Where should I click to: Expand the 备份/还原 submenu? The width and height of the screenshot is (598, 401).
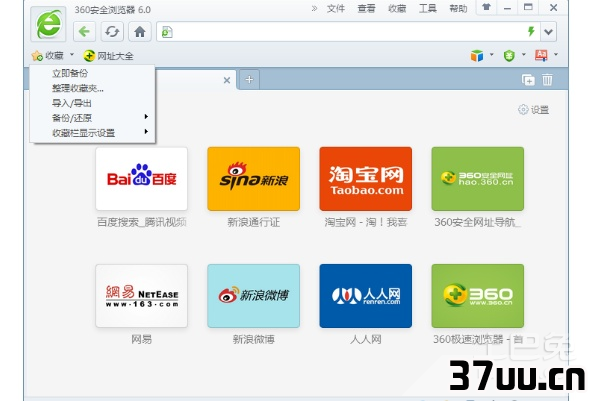tap(93, 118)
